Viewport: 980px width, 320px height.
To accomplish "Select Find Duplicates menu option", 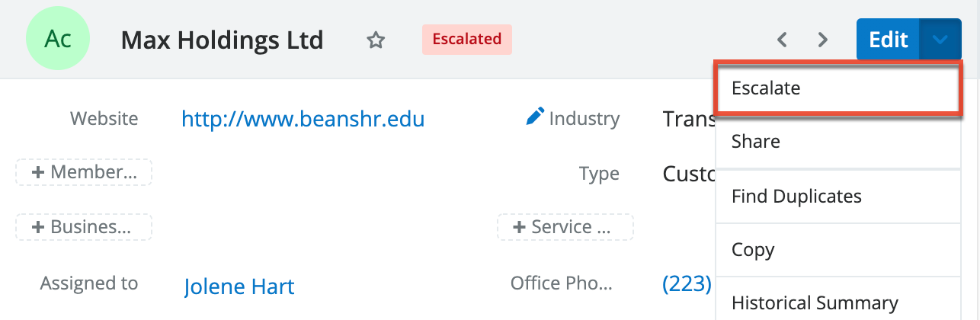I will pyautogui.click(x=796, y=197).
